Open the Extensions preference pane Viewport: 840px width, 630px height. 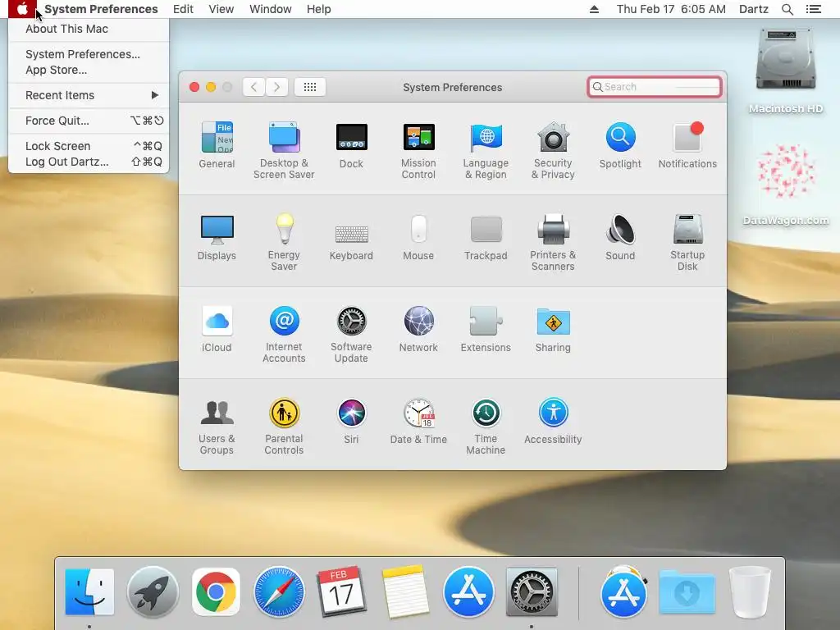point(486,329)
